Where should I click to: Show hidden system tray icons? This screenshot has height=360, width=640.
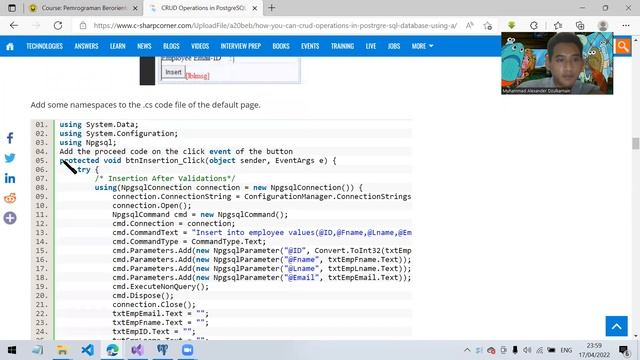[467, 350]
